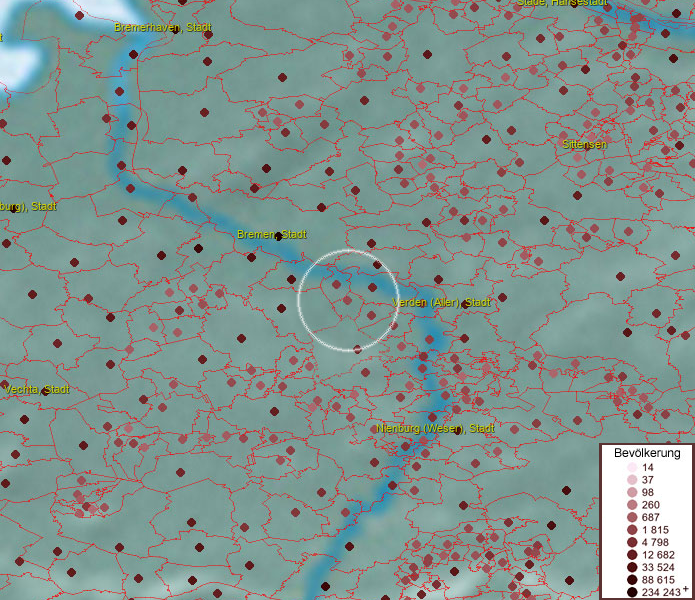
Task: Select the legend swatch for 687
Action: tap(632, 517)
